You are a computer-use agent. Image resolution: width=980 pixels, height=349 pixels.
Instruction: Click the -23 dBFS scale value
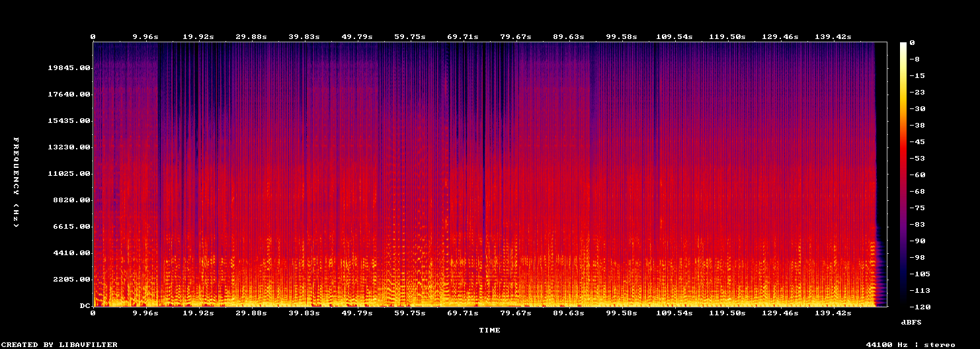point(918,93)
